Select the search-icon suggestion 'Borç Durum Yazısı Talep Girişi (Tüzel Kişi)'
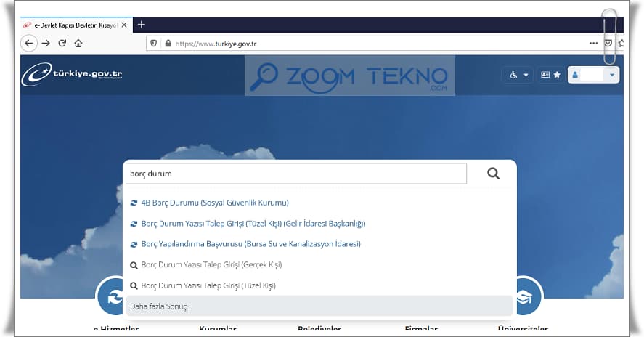 point(208,285)
